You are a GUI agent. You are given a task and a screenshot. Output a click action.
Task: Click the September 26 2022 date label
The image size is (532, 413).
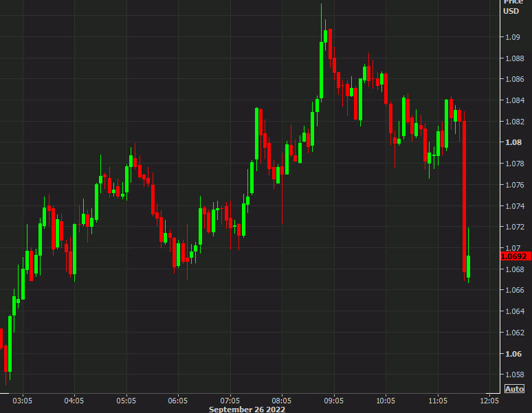pyautogui.click(x=247, y=410)
